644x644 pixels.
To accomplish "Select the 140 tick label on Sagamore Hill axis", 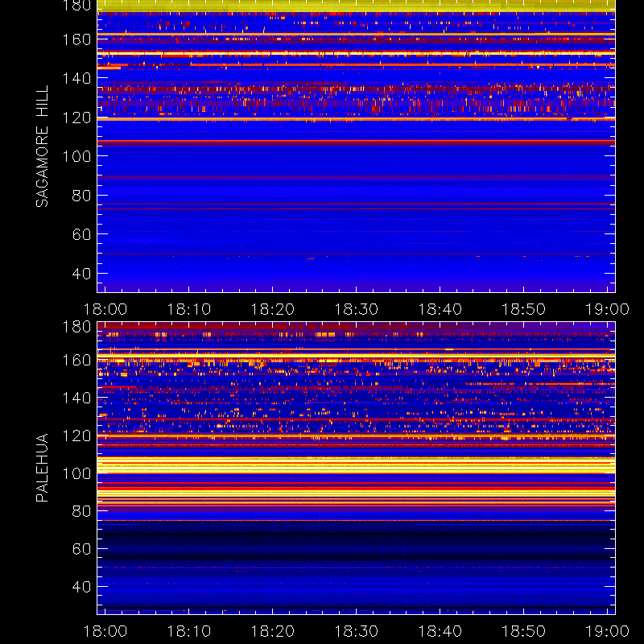I will 76,78.
